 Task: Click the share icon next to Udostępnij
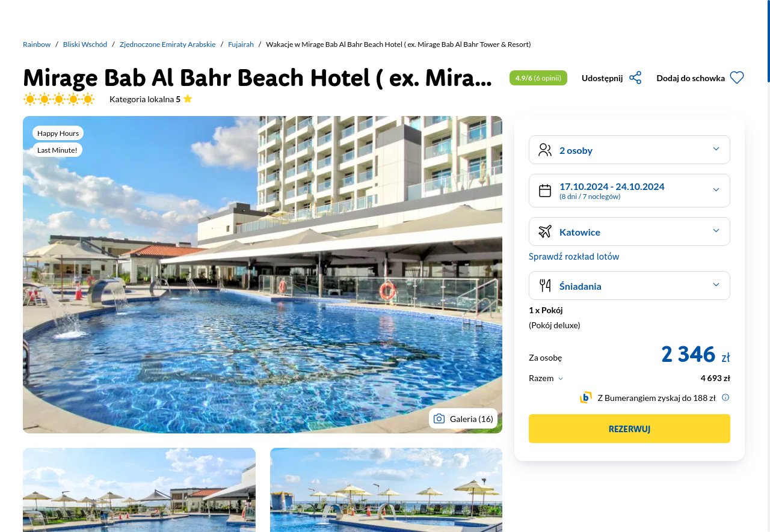[635, 78]
